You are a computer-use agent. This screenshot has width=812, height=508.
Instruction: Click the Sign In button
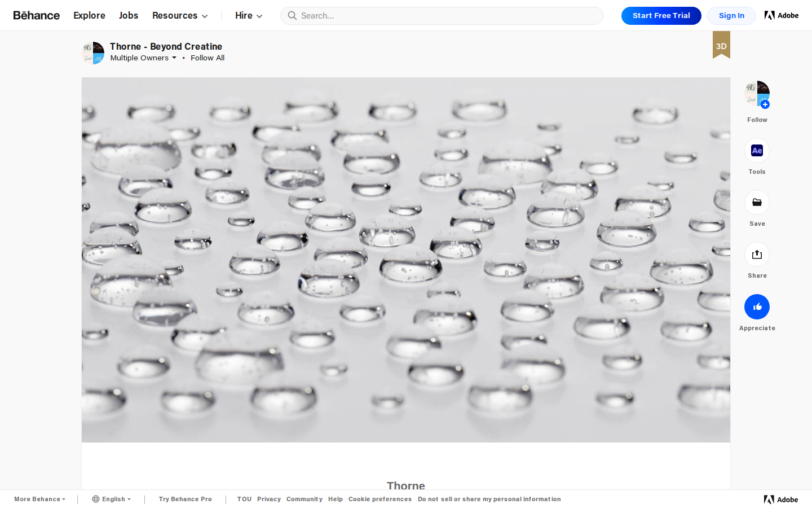[731, 15]
